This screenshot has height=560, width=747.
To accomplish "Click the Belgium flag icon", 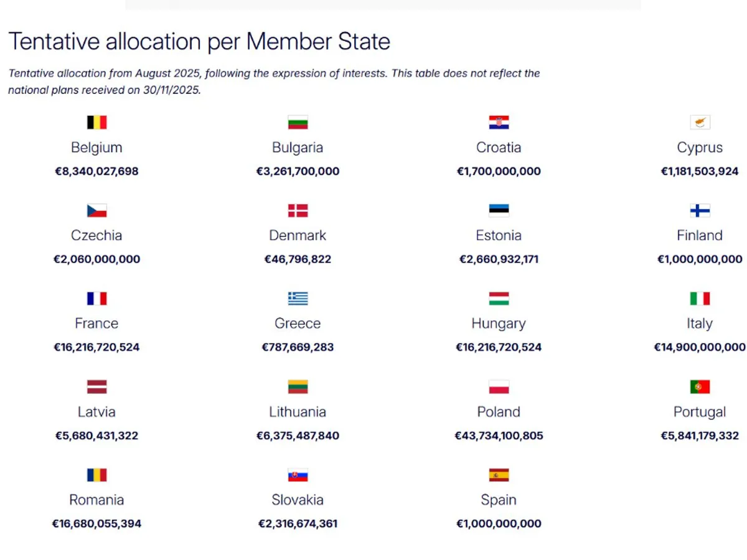I will [x=96, y=122].
